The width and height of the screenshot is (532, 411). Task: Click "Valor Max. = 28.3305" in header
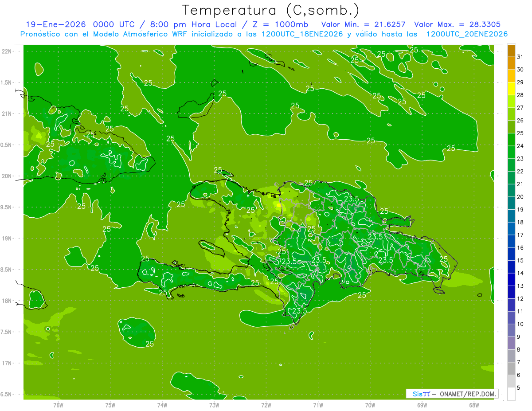[x=457, y=24]
